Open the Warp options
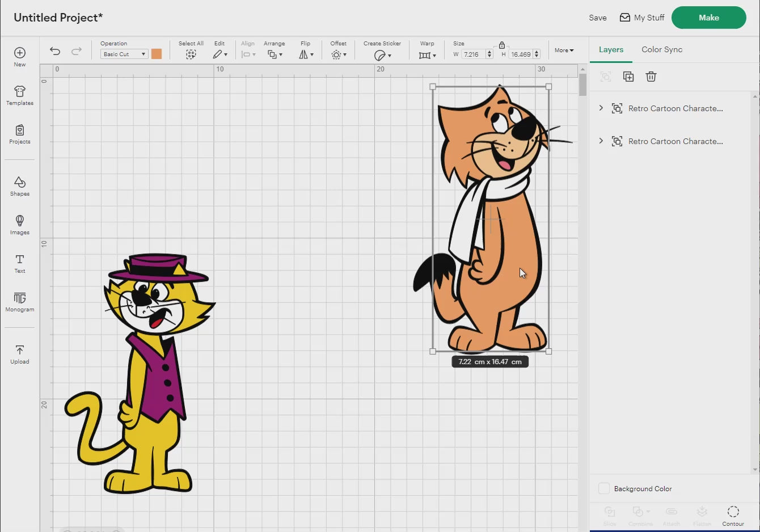This screenshot has height=532, width=760. point(427,55)
